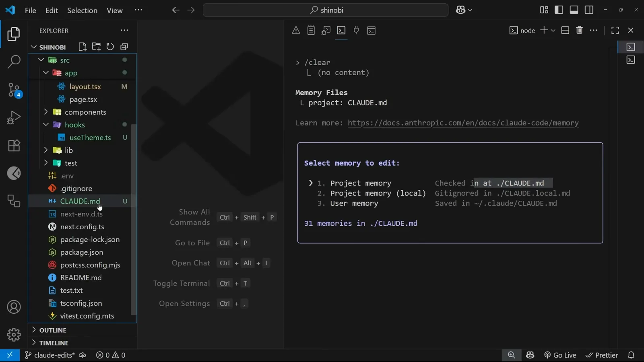Collapse the hooks folder
Screen dimensions: 644x362
tap(46, 125)
